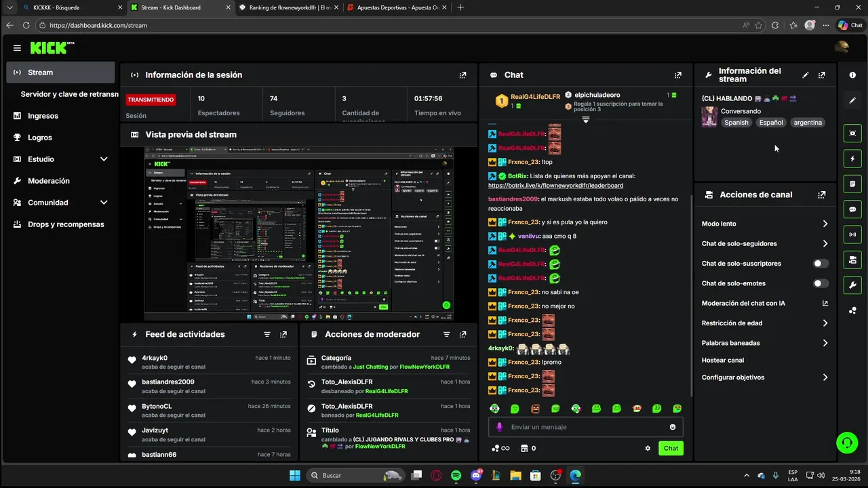This screenshot has width=868, height=488.
Task: Open the emoji picker in message box
Action: [673, 427]
